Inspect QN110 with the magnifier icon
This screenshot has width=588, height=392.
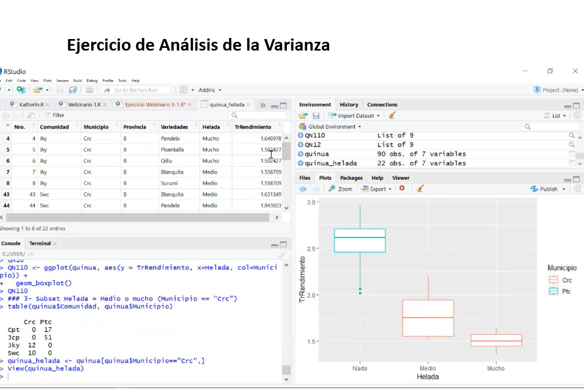click(573, 135)
